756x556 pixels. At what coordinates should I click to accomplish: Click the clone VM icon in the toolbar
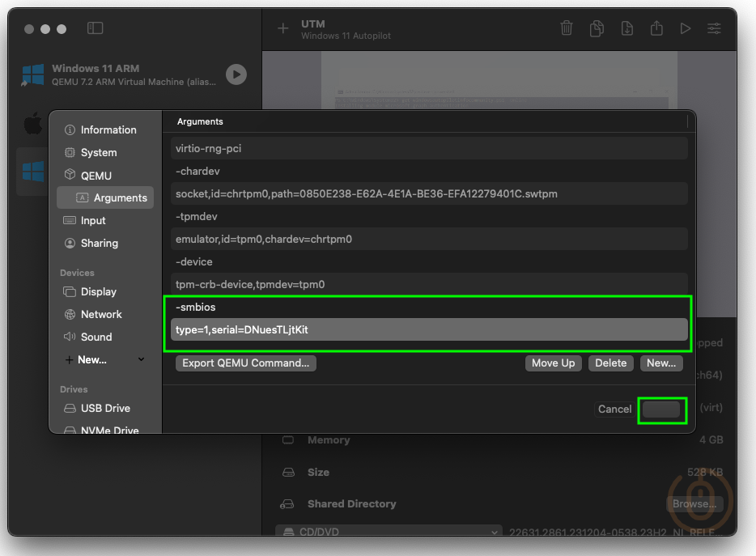pos(597,28)
